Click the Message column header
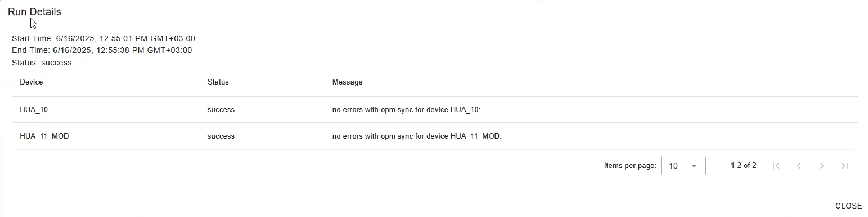The width and height of the screenshot is (868, 217). tap(347, 82)
